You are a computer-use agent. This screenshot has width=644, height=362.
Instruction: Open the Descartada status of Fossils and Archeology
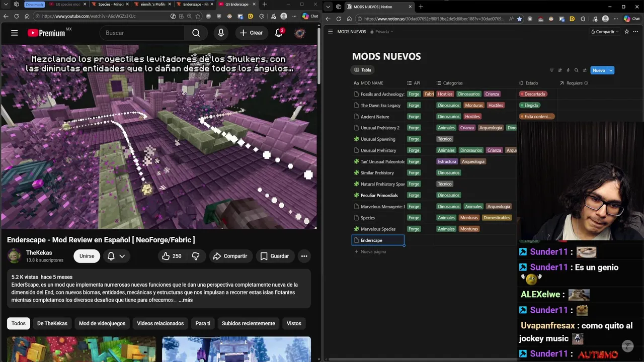[533, 94]
